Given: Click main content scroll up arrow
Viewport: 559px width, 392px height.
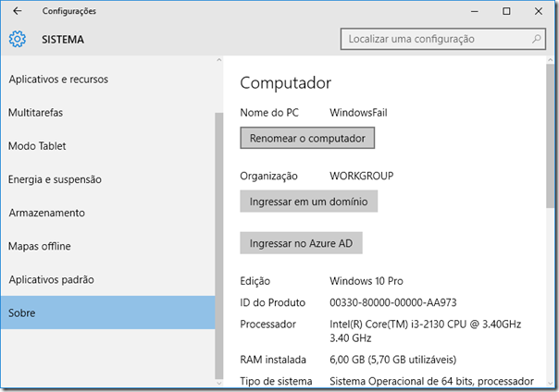Looking at the screenshot, I should pyautogui.click(x=550, y=60).
